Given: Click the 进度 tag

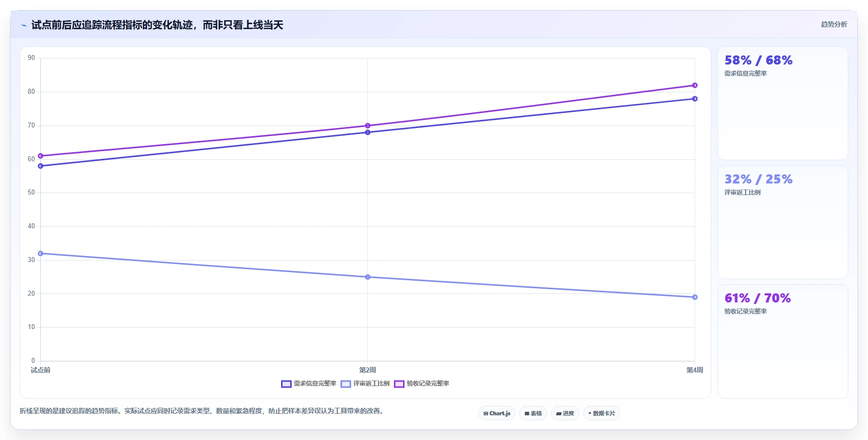Looking at the screenshot, I should [565, 413].
